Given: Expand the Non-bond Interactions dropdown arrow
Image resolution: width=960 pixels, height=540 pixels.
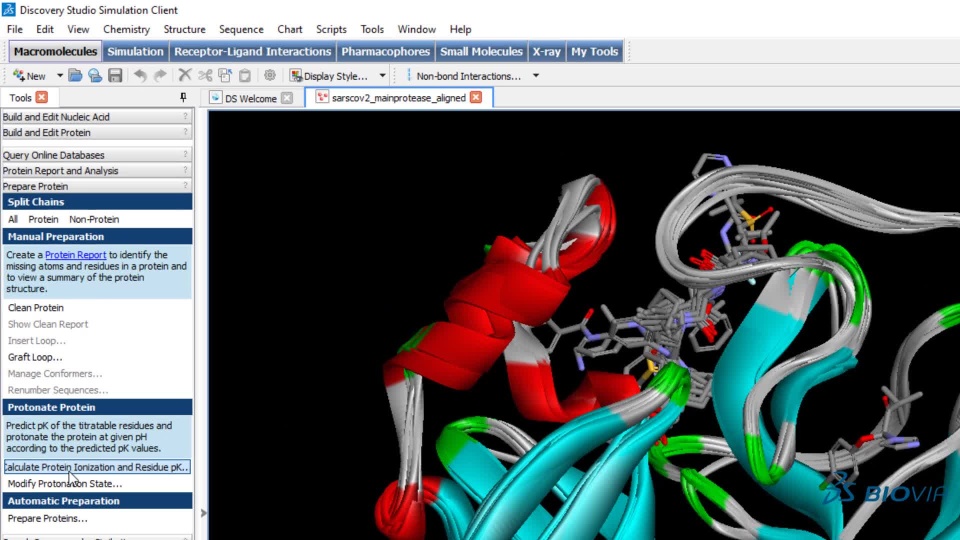Looking at the screenshot, I should point(536,76).
